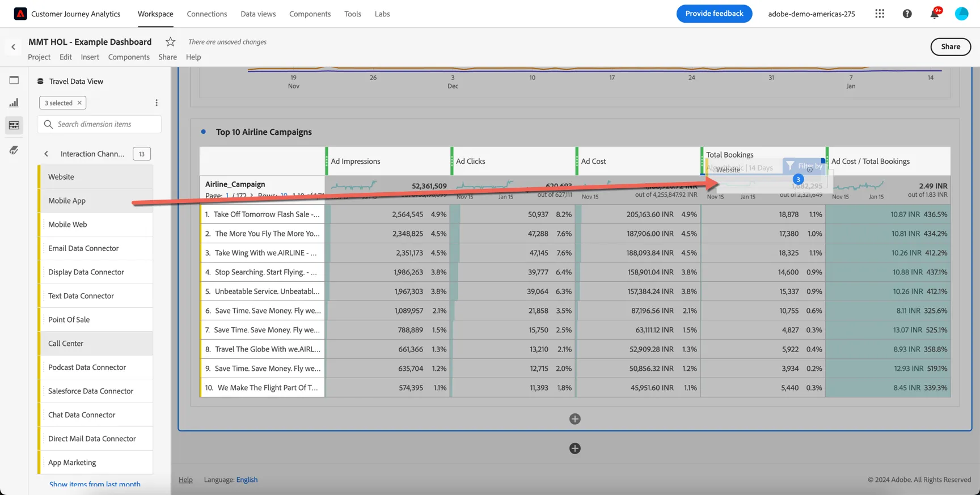Open the Help menu in the project bar

[193, 57]
